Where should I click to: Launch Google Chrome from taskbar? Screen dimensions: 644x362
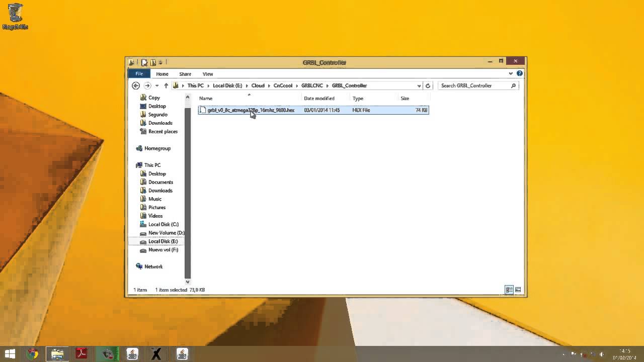click(x=33, y=354)
